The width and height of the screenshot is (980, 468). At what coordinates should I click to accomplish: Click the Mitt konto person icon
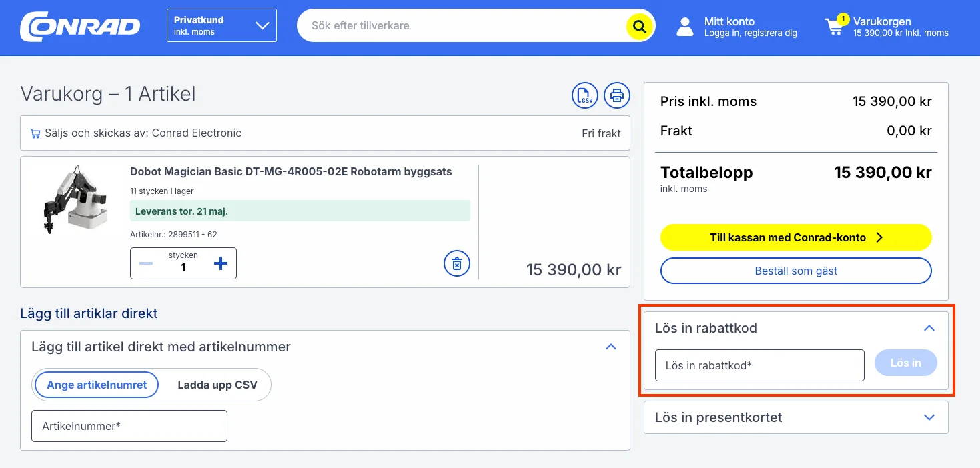coord(685,27)
